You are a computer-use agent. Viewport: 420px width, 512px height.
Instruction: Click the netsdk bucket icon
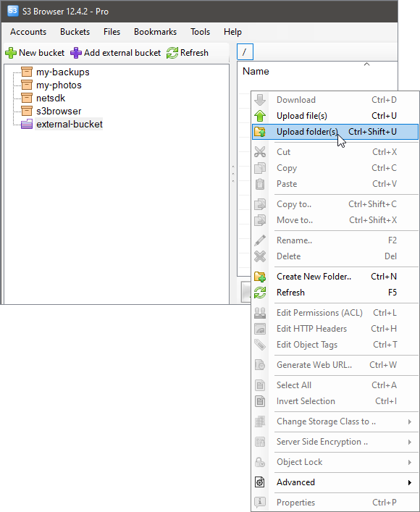coord(27,98)
